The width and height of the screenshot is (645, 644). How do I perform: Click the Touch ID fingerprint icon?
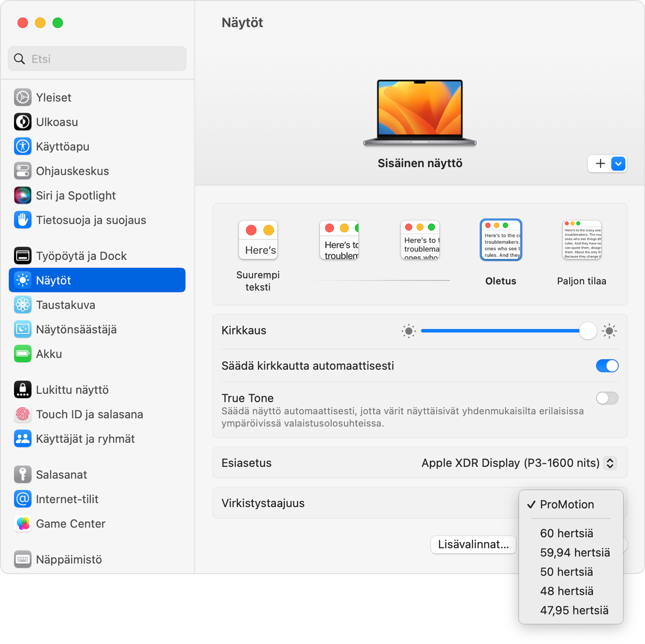coord(23,414)
